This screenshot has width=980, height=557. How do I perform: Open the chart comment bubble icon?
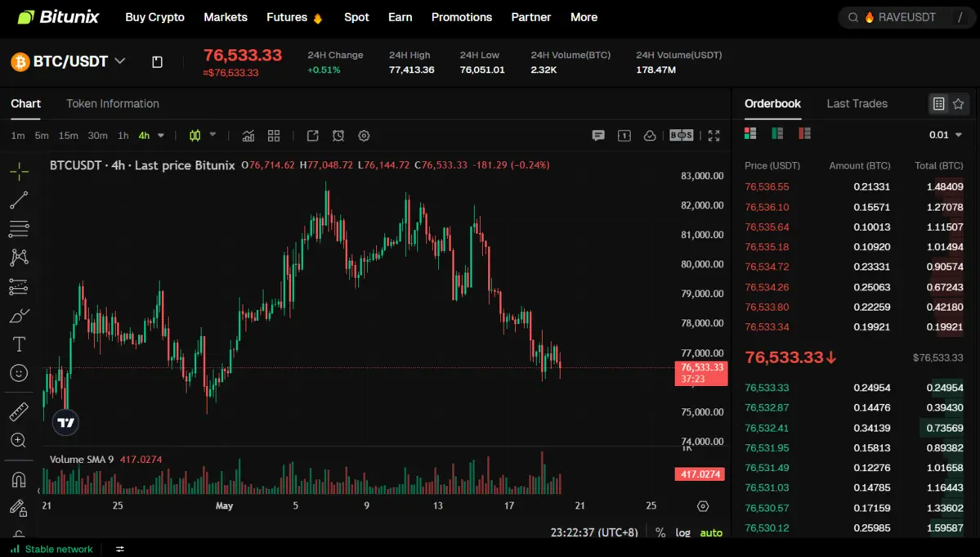598,136
